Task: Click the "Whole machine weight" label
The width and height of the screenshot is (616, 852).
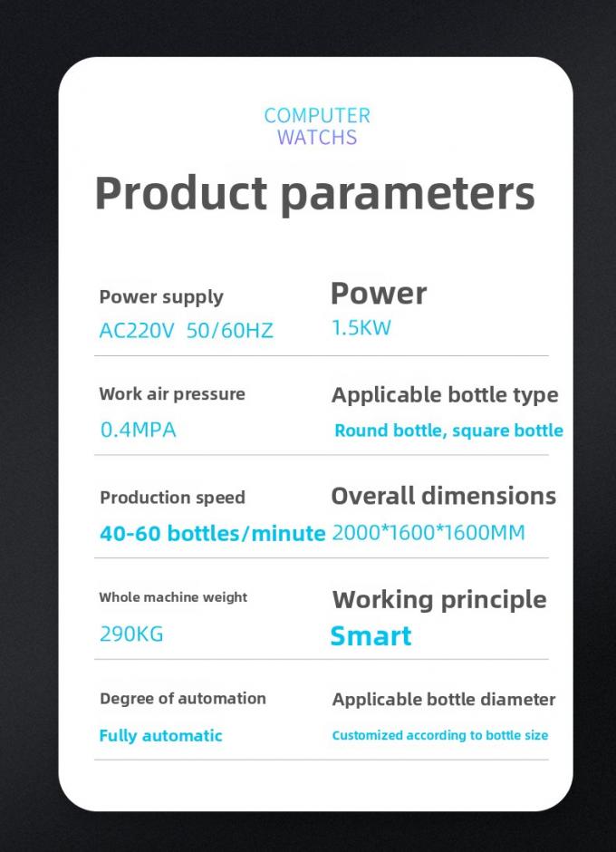Action: (x=173, y=597)
